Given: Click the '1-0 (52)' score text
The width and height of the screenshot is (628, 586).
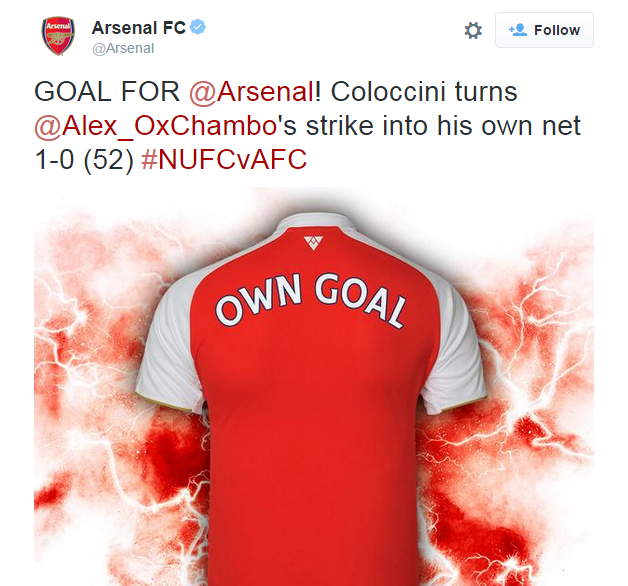Looking at the screenshot, I should point(84,160).
